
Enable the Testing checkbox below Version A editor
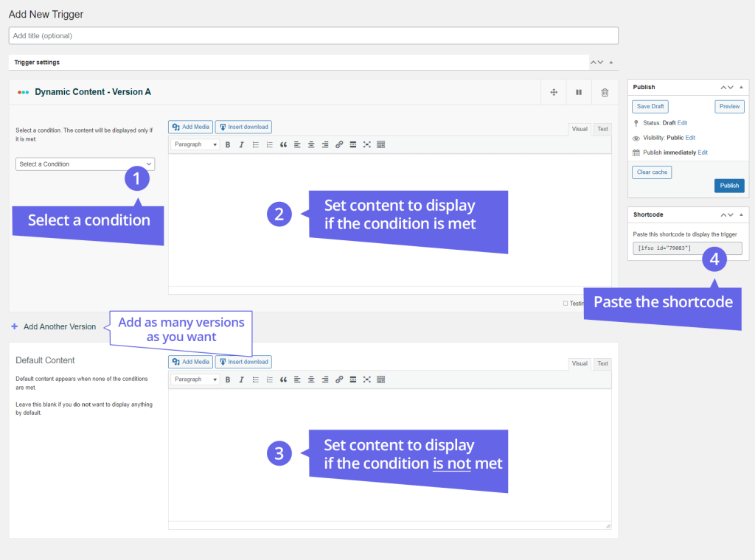(566, 303)
